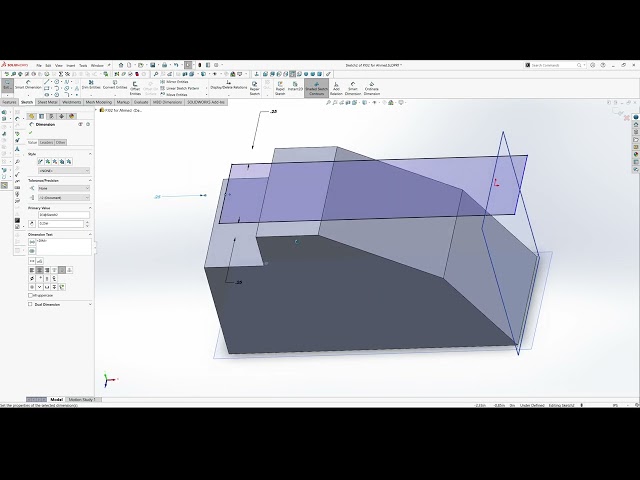The width and height of the screenshot is (640, 480).
Task: Choose the Offset Entities tool
Action: pyautogui.click(x=135, y=88)
